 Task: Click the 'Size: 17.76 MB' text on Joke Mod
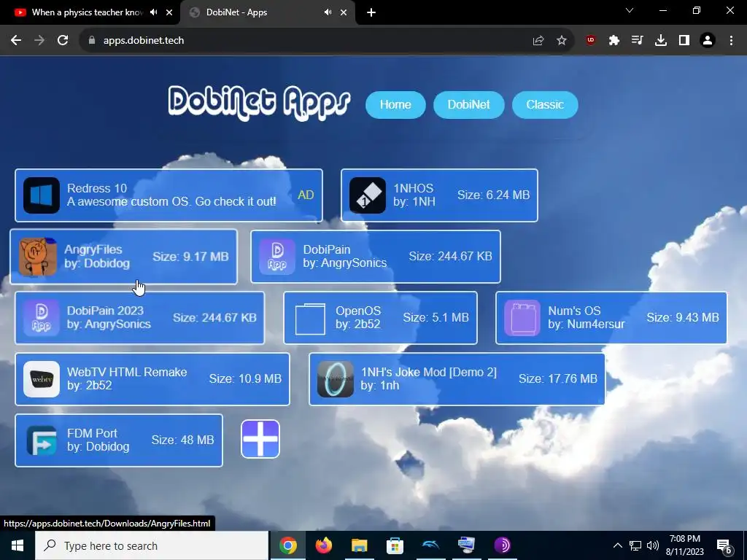(x=558, y=378)
